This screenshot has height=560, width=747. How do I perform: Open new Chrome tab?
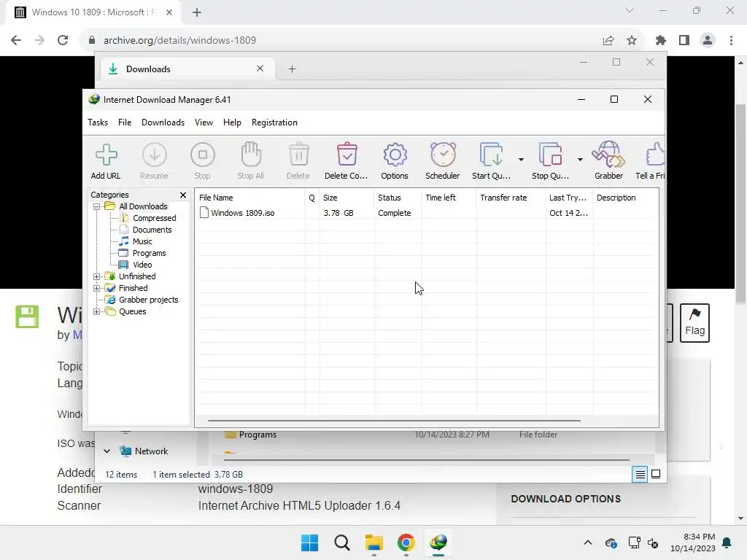click(x=197, y=12)
